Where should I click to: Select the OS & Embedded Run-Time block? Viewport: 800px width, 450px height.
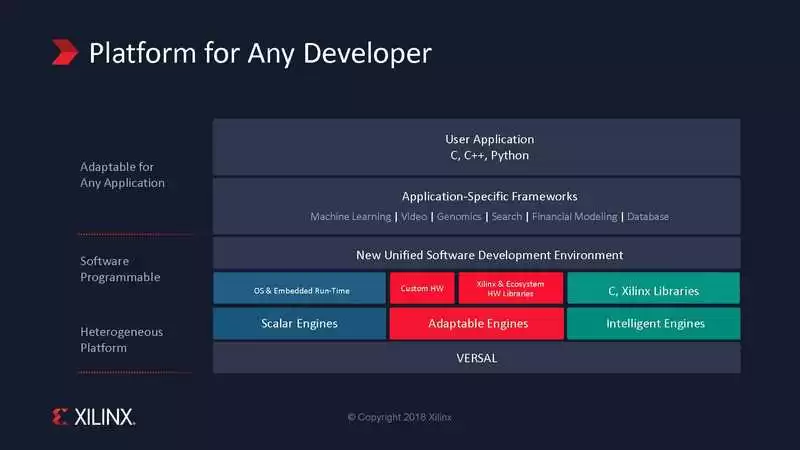[x=299, y=291]
